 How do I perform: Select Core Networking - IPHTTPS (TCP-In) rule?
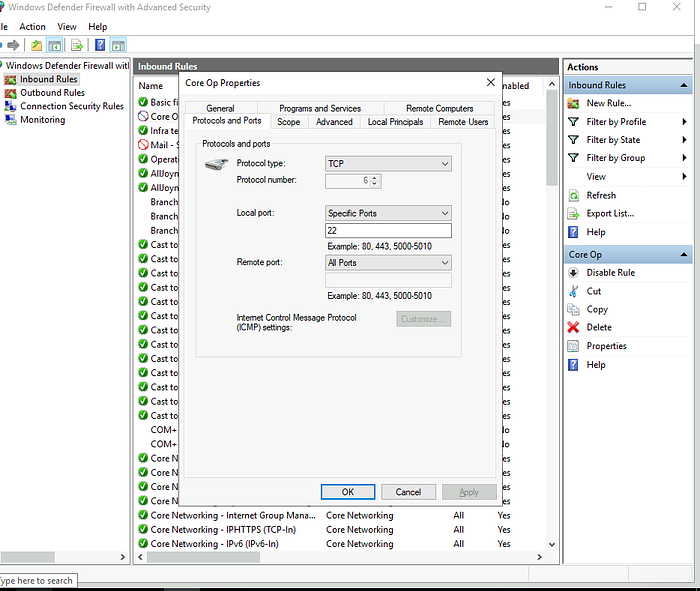tap(223, 529)
